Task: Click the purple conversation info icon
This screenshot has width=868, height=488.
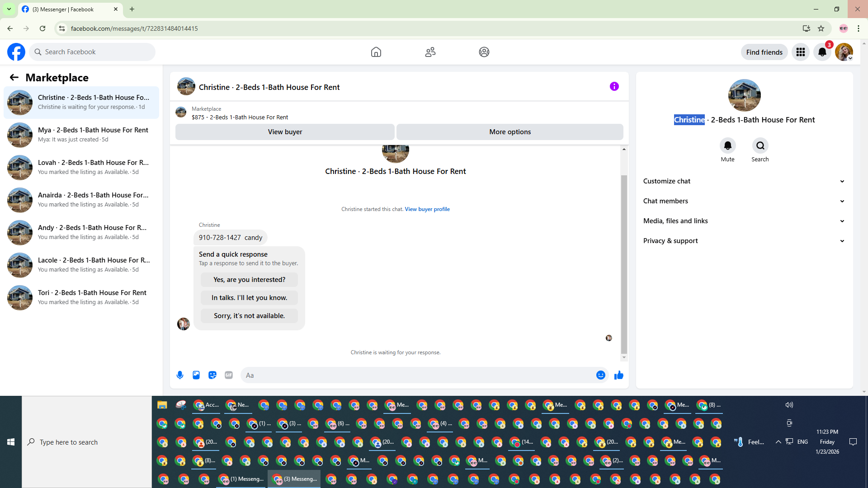Action: pos(614,86)
